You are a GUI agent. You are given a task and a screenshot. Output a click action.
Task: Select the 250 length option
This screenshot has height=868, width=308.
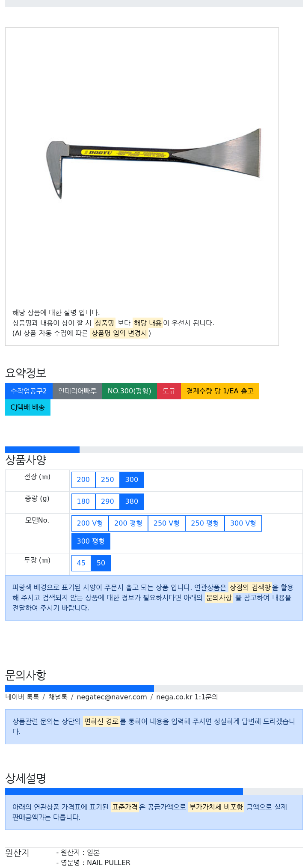(x=107, y=479)
